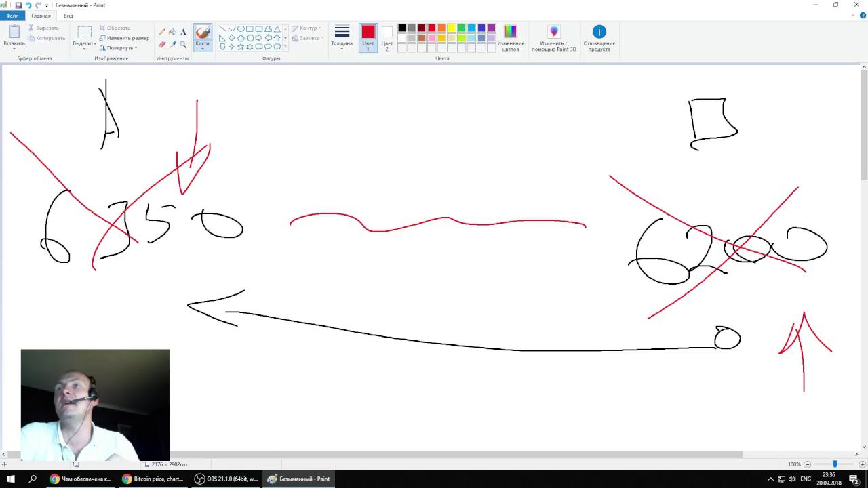Open the Заливка fill dropdown
Image resolution: width=868 pixels, height=488 pixels.
pos(307,38)
